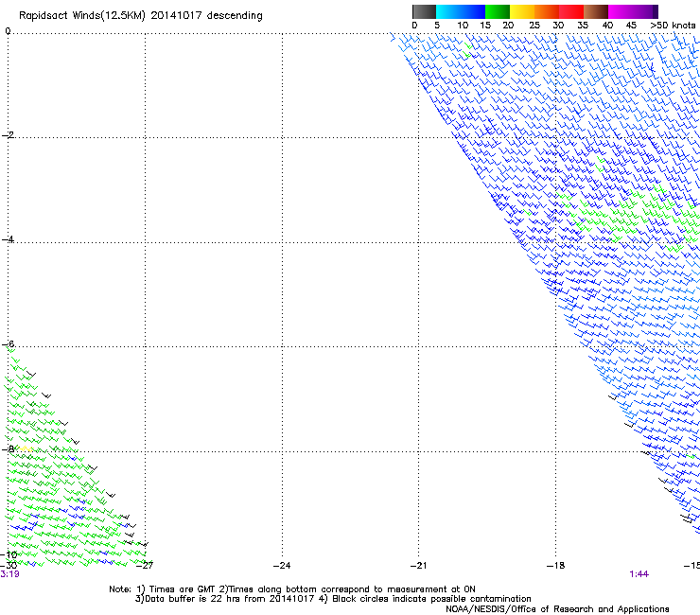The image size is (700, 615).
Task: Click the gray 0-5 knots color segment
Action: (x=425, y=11)
